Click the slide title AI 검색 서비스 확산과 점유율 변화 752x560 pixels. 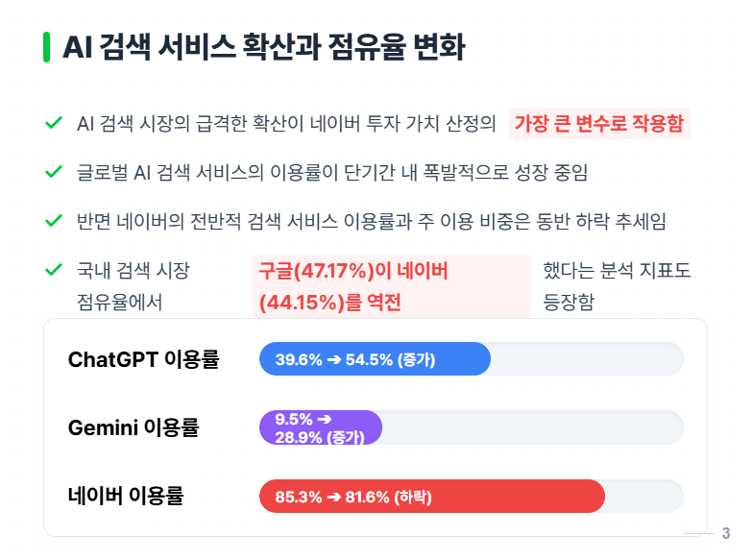point(264,47)
